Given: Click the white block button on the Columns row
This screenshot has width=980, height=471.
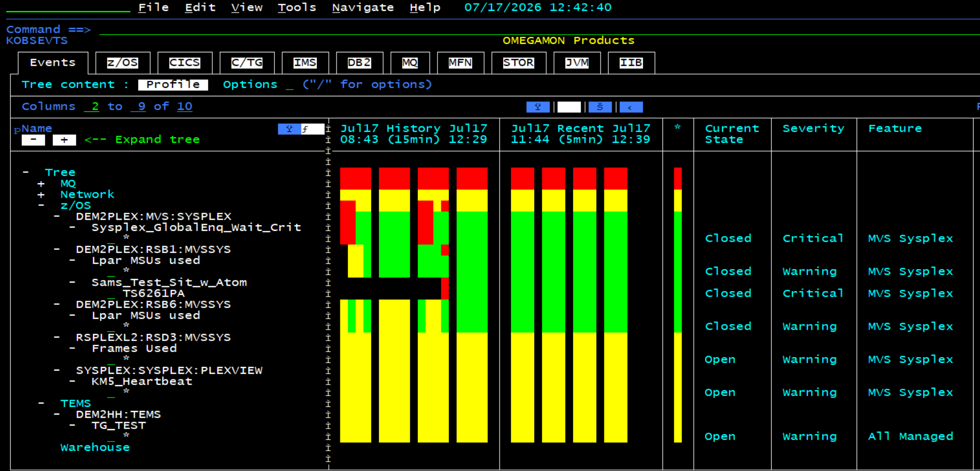Looking at the screenshot, I should 569,107.
